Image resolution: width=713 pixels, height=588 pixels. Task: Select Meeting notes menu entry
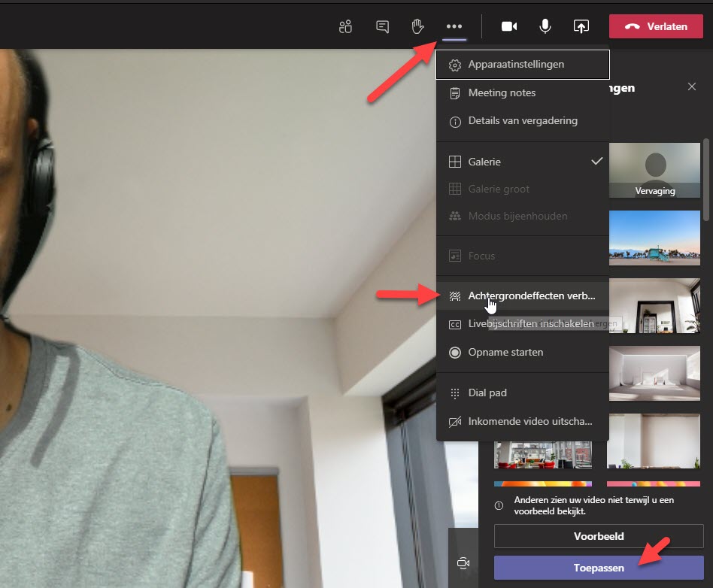pyautogui.click(x=523, y=92)
